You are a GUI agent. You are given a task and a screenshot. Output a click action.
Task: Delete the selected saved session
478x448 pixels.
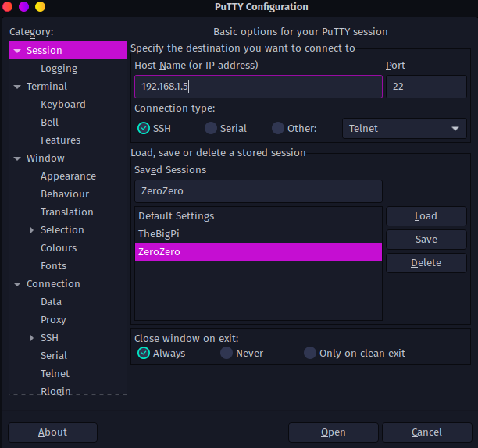point(426,263)
